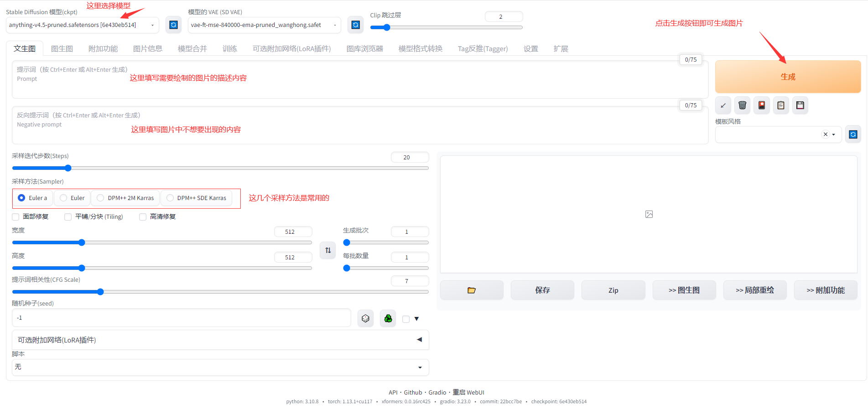Open the Github link in footer

(413, 392)
